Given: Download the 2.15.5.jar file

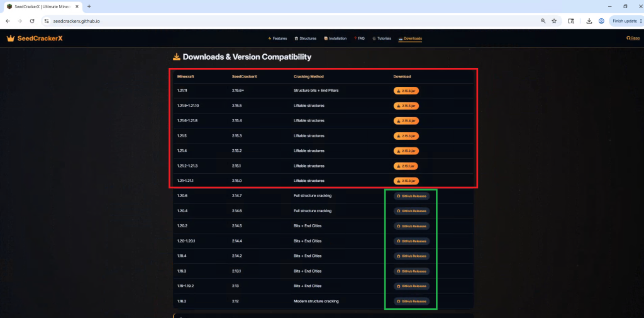Looking at the screenshot, I should click(406, 106).
